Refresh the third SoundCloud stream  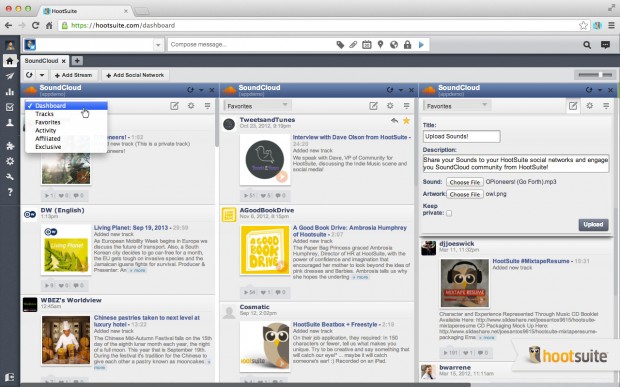click(589, 90)
